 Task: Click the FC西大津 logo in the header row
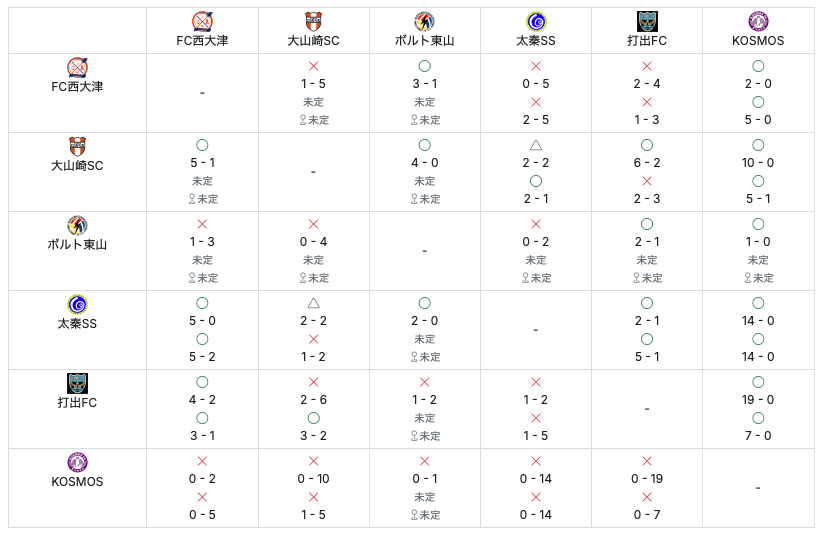202,21
